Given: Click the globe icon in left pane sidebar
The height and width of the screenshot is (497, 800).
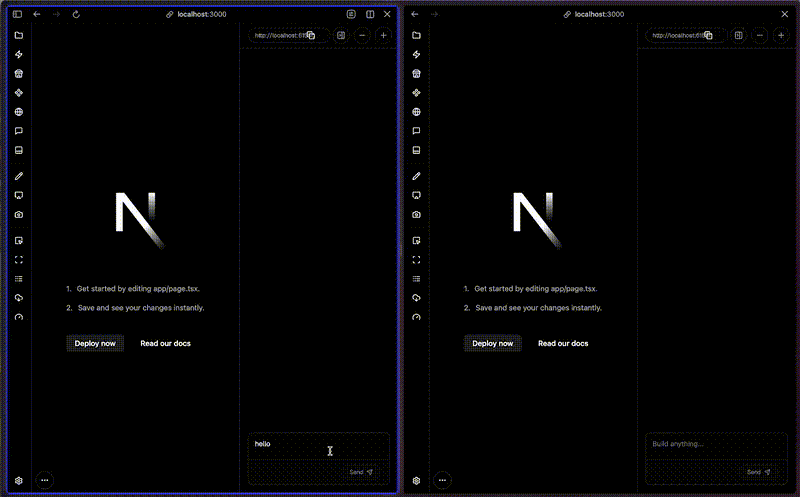Looking at the screenshot, I should (19, 112).
